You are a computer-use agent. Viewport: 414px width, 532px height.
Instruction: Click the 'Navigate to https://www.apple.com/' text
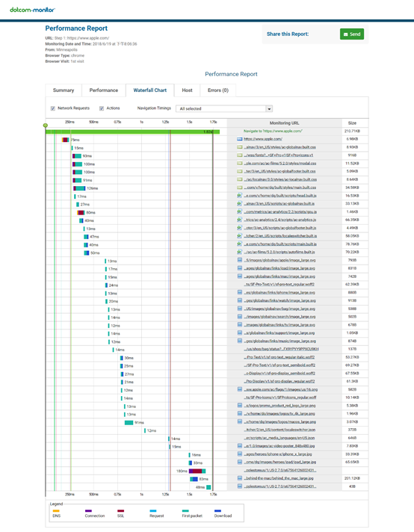[x=273, y=131]
